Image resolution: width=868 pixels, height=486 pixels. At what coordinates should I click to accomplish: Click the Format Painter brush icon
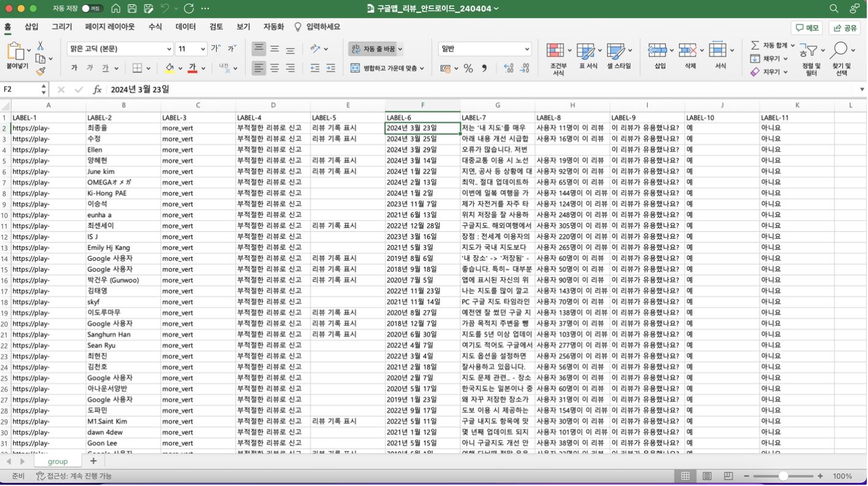(x=41, y=72)
